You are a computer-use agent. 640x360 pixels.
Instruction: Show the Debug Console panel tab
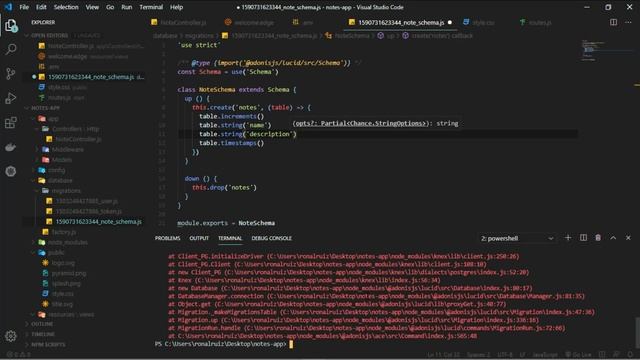coord(271,238)
